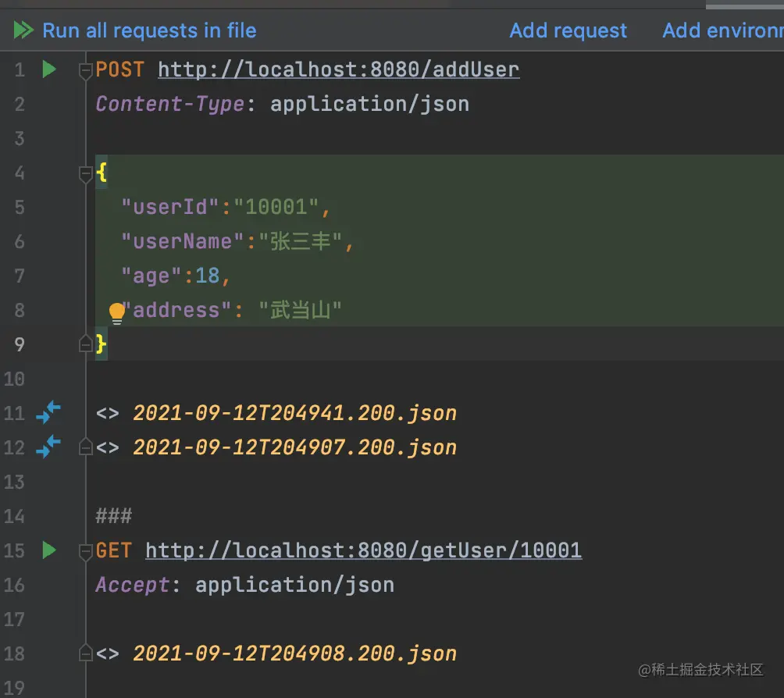Click the Add request action
This screenshot has width=784, height=698.
point(568,30)
